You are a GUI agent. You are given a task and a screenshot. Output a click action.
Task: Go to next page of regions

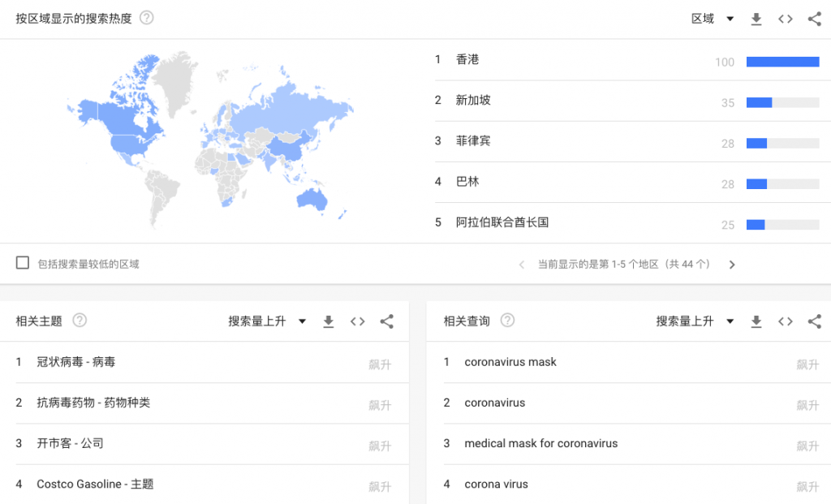point(732,265)
